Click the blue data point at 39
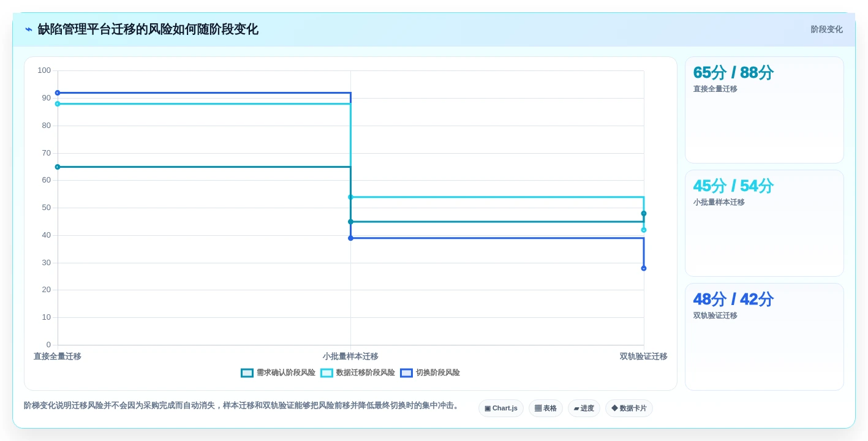This screenshot has height=441, width=868. pyautogui.click(x=350, y=238)
